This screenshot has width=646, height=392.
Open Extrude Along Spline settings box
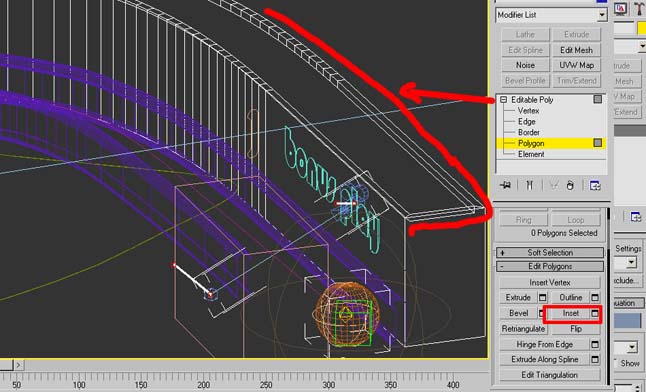pyautogui.click(x=595, y=359)
